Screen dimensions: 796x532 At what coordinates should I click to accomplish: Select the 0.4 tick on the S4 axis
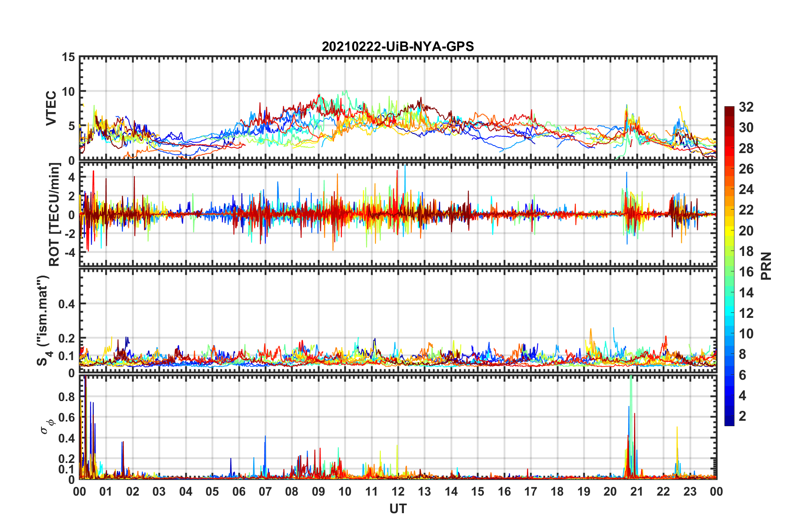click(67, 304)
